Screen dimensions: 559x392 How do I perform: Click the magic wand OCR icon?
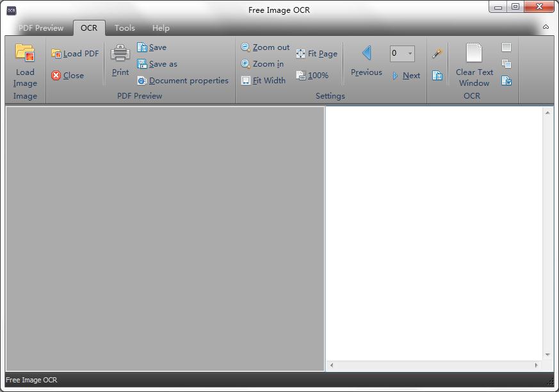pyautogui.click(x=437, y=54)
